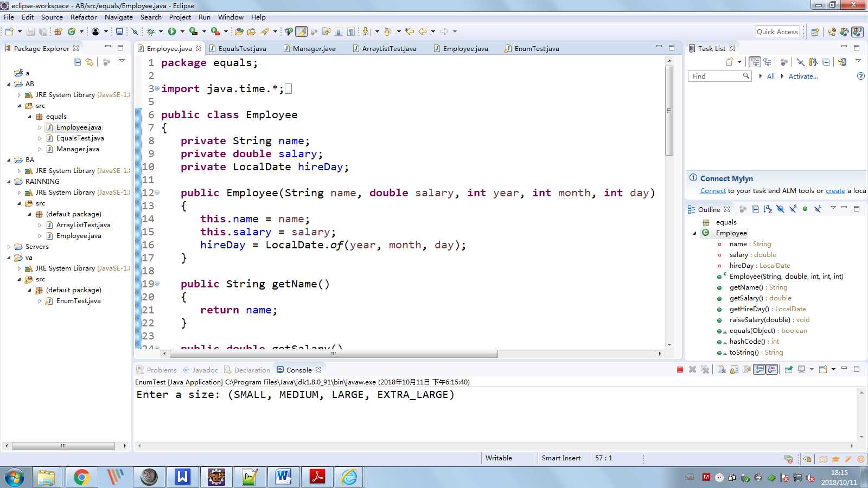The width and height of the screenshot is (868, 488).
Task: Toggle Mark Occurrences in the toolbar
Action: pos(301,31)
